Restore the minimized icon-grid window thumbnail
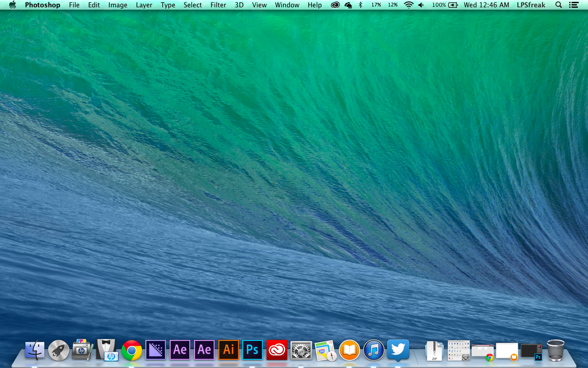Viewport: 588px width, 368px height. pyautogui.click(x=459, y=351)
